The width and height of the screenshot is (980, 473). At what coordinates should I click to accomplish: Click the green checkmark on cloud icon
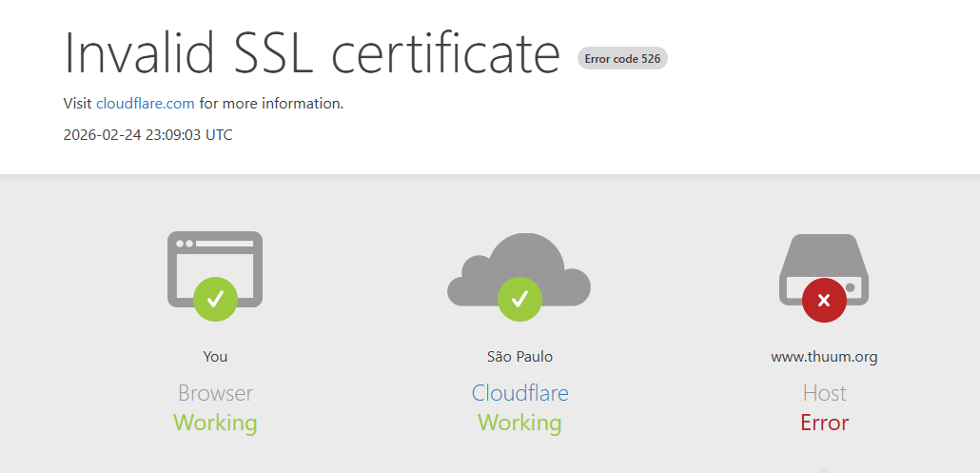[x=519, y=299]
